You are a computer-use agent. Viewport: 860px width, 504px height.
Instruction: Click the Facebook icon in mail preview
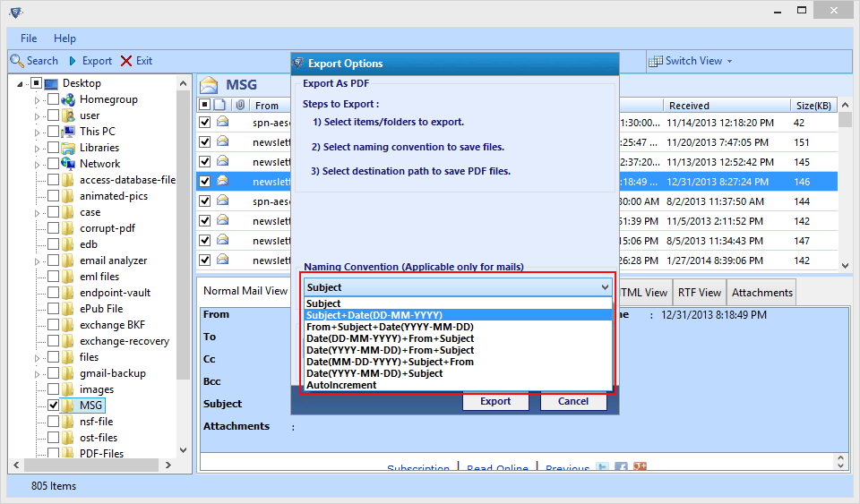click(x=621, y=466)
